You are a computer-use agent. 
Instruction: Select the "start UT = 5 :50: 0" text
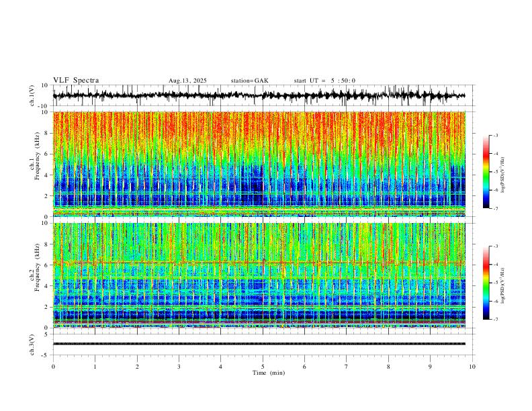[x=324, y=81]
